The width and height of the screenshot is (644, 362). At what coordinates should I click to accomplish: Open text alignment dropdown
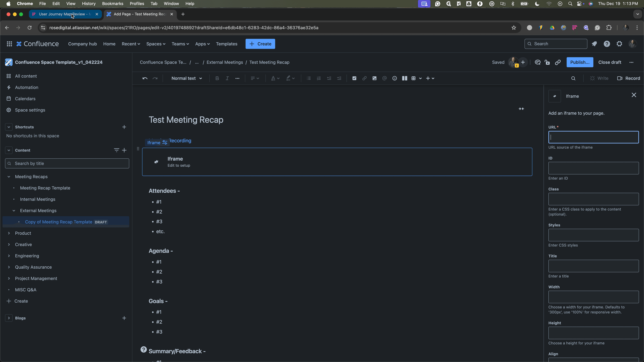pyautogui.click(x=255, y=78)
